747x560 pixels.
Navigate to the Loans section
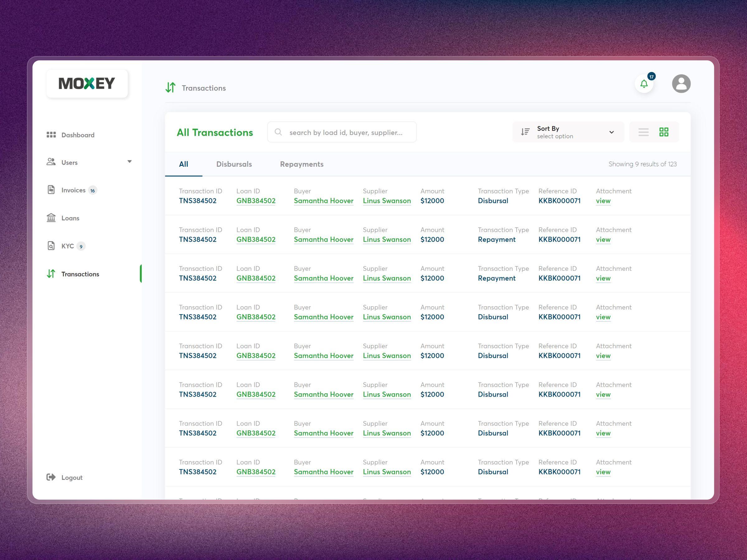(70, 218)
